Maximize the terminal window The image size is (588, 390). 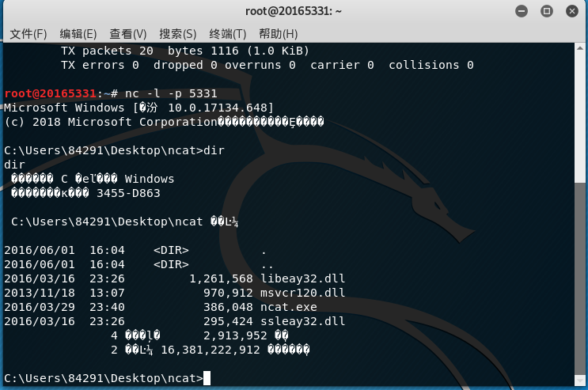[547, 11]
